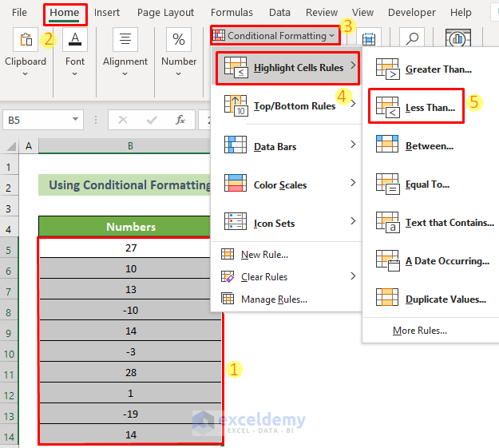Choose Highlight Cells Rules
499x448 pixels.
point(287,68)
